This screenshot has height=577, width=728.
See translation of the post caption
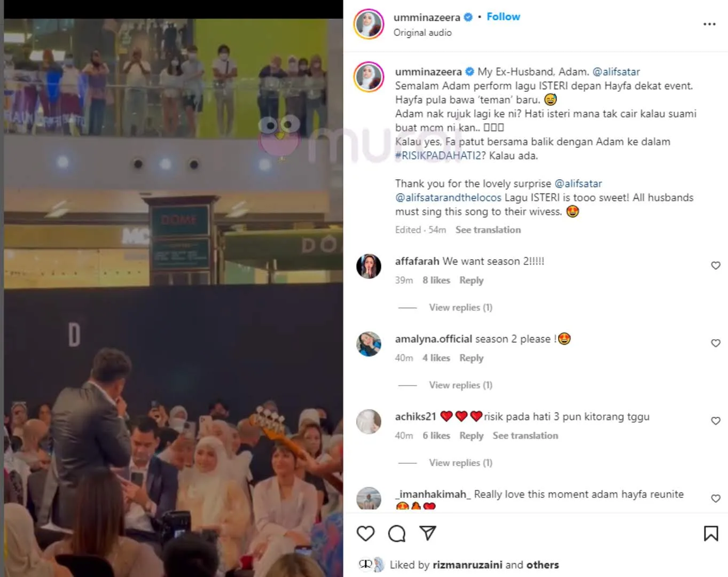[488, 230]
